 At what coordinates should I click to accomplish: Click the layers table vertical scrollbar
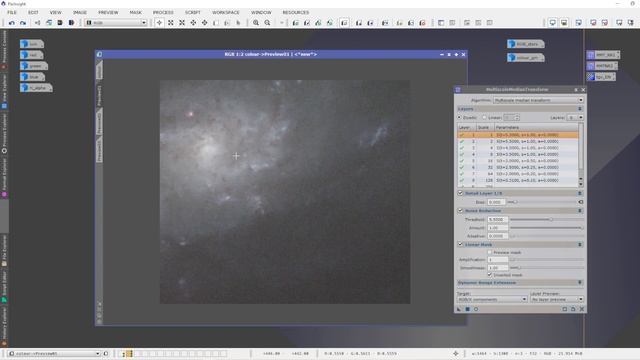[581, 155]
